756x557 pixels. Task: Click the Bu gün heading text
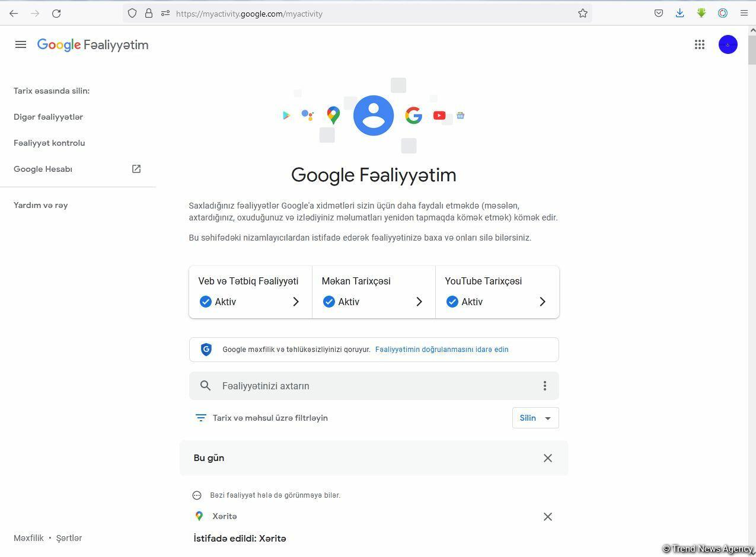(209, 458)
